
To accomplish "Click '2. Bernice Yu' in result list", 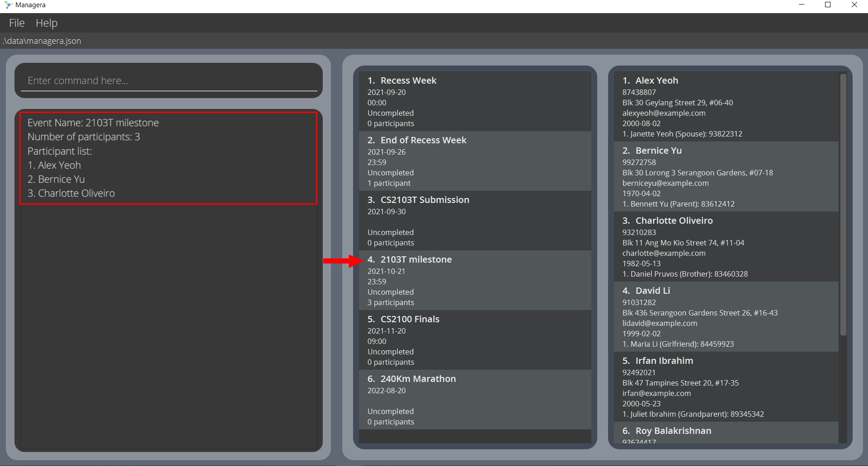I will coord(56,179).
